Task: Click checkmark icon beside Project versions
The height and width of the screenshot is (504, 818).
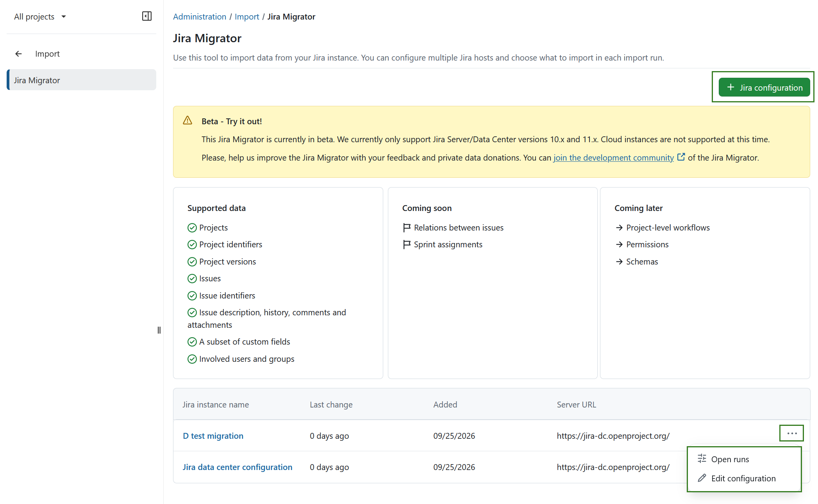Action: click(x=192, y=262)
